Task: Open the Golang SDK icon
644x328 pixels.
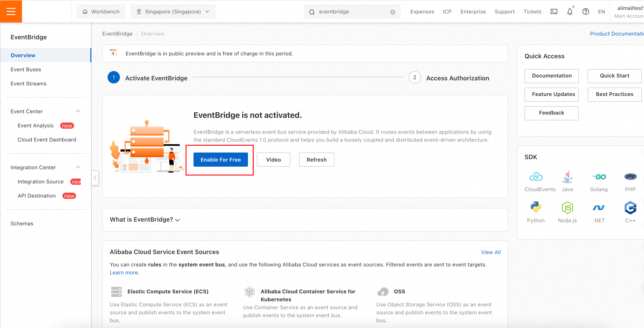Action: [x=599, y=177]
